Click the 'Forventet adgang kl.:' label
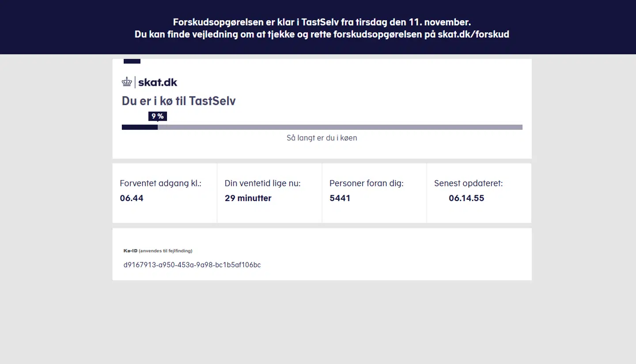This screenshot has height=364, width=636. (x=160, y=183)
